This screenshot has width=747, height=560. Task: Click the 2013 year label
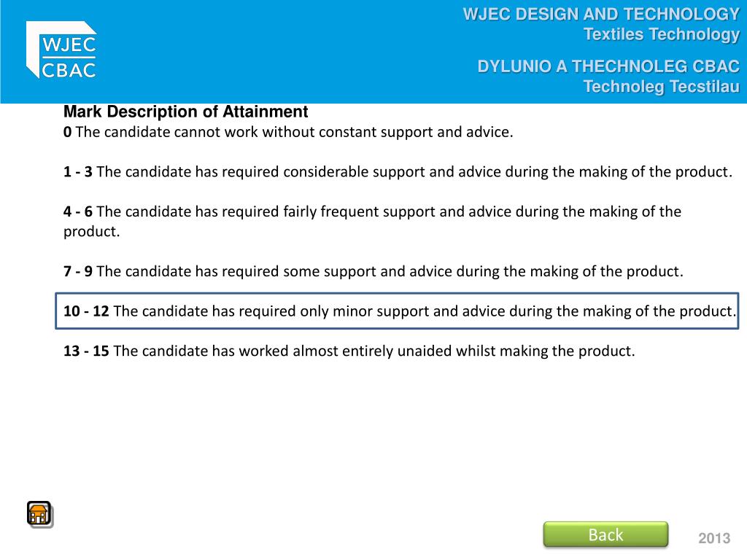pos(714,538)
